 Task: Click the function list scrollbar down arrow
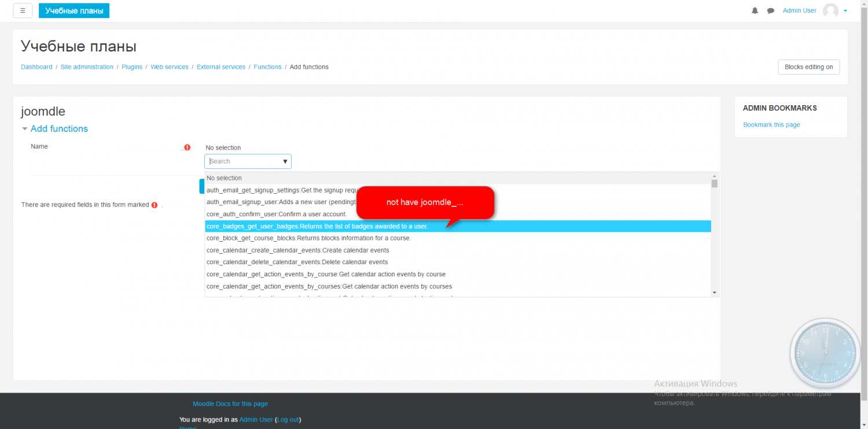click(715, 293)
